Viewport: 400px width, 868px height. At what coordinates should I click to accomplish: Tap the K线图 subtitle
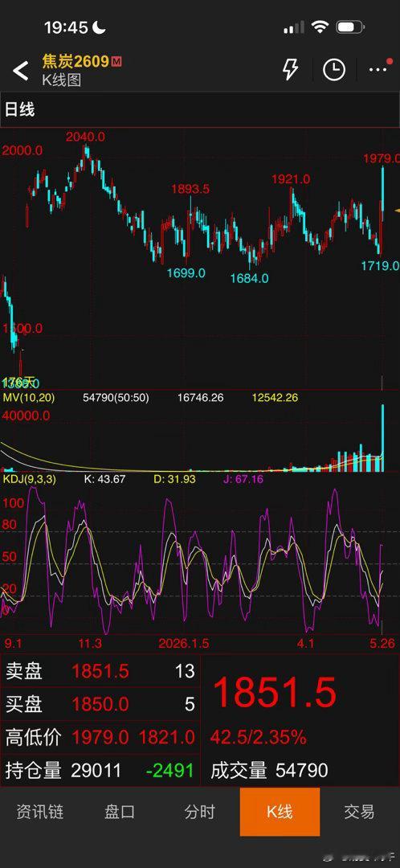point(61,80)
